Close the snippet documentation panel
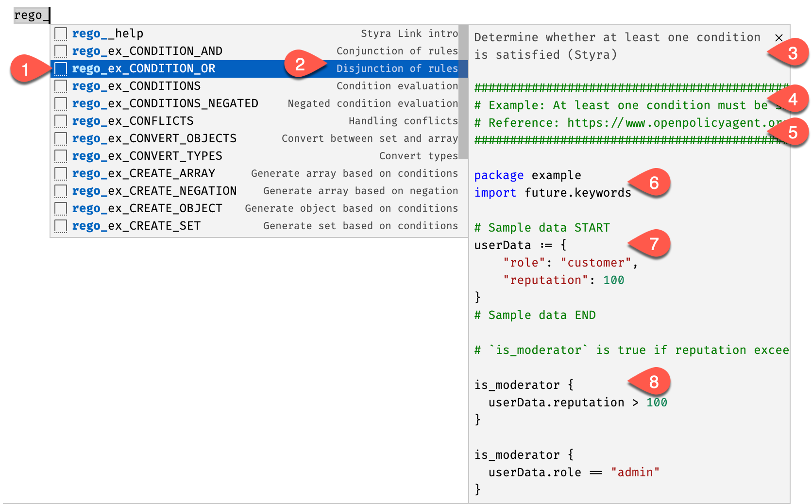The width and height of the screenshot is (812, 504). tap(779, 37)
